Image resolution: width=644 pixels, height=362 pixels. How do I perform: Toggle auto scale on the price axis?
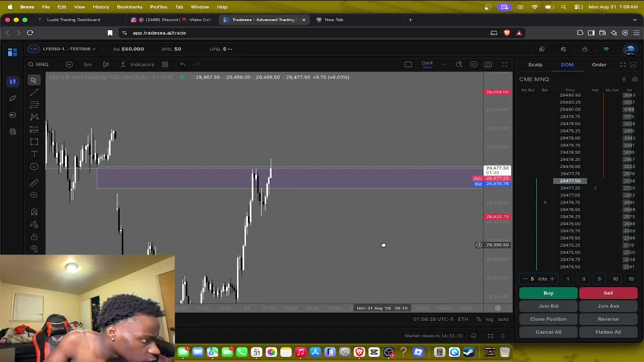click(503, 319)
